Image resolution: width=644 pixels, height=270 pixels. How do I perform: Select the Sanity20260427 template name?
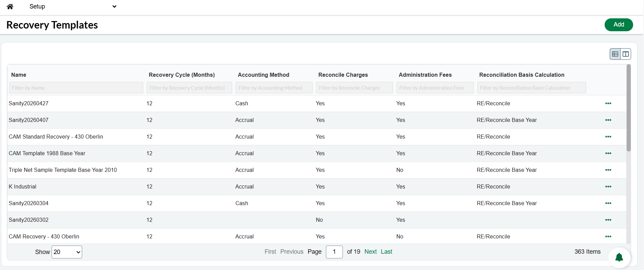29,104
